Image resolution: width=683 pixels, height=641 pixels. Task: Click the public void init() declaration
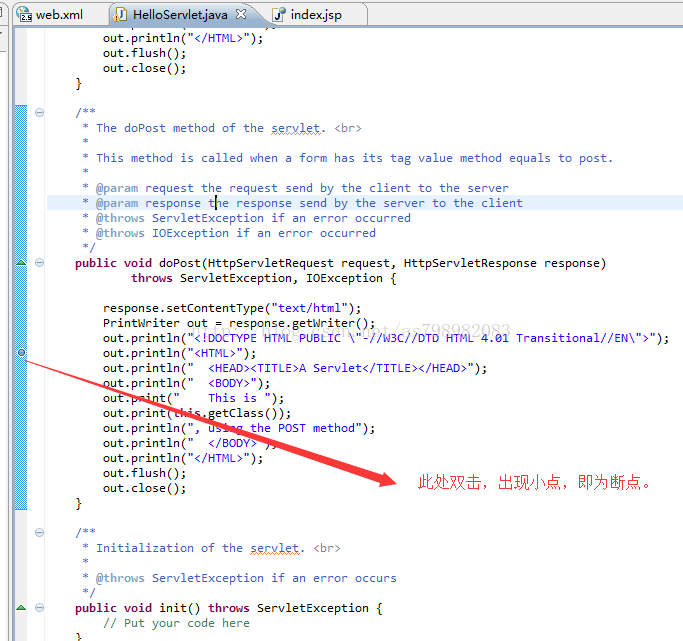[x=229, y=608]
